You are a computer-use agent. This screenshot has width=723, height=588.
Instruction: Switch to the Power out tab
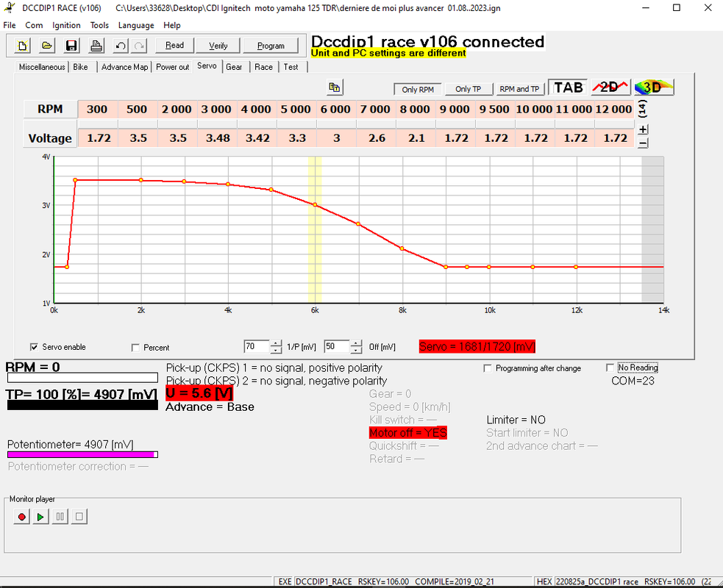click(172, 67)
